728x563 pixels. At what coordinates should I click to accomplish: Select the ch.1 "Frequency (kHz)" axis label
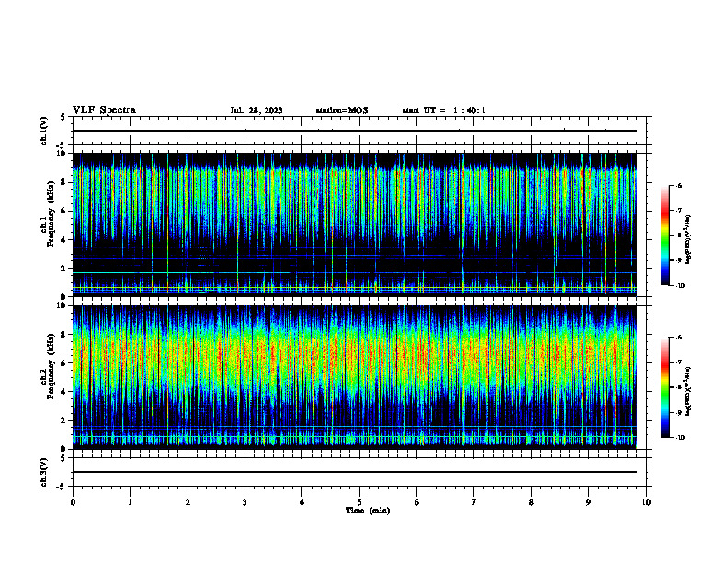click(x=51, y=213)
